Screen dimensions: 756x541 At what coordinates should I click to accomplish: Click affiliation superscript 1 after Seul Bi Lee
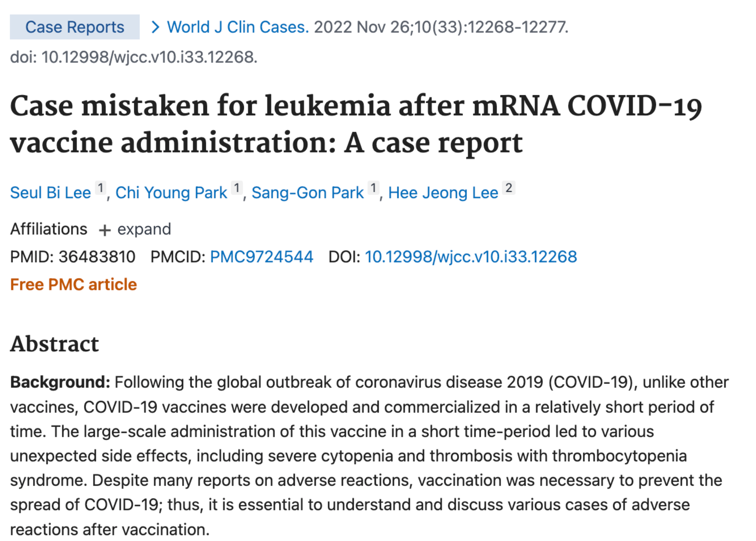[x=100, y=188]
